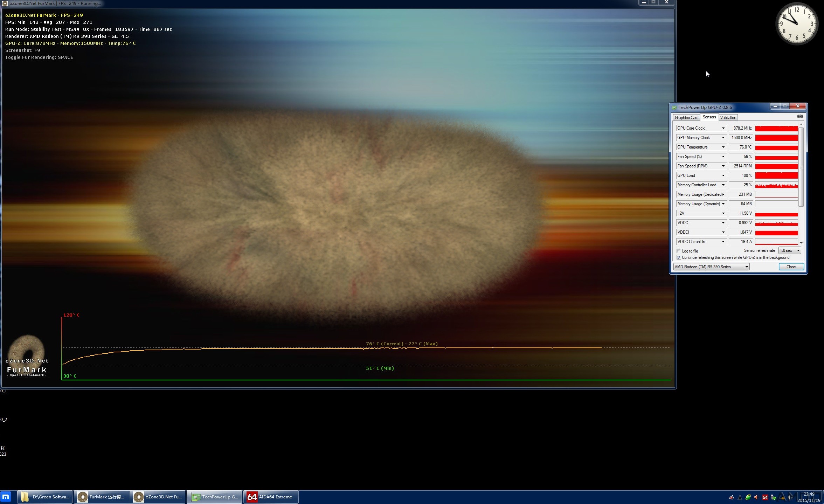Open the Sensor refresh rate dropdown

click(790, 250)
